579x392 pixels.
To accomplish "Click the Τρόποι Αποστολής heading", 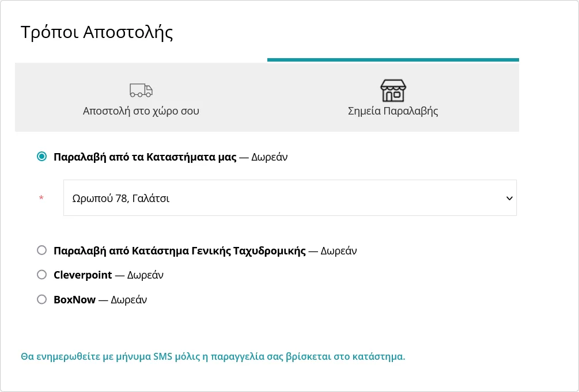I will point(97,32).
